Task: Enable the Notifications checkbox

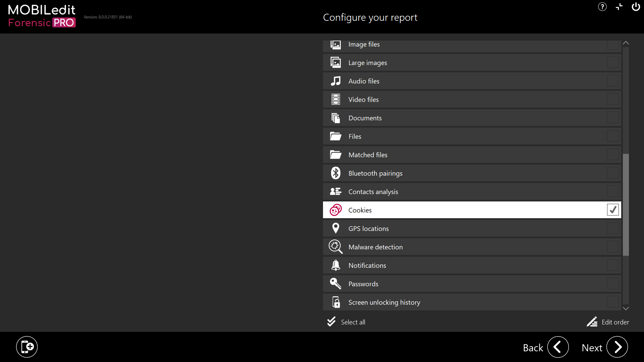Action: [612, 265]
